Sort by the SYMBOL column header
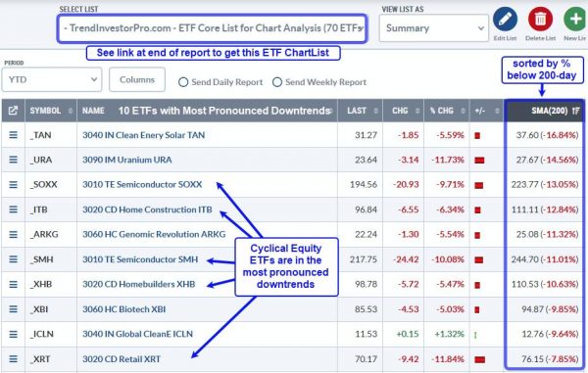 (x=51, y=111)
